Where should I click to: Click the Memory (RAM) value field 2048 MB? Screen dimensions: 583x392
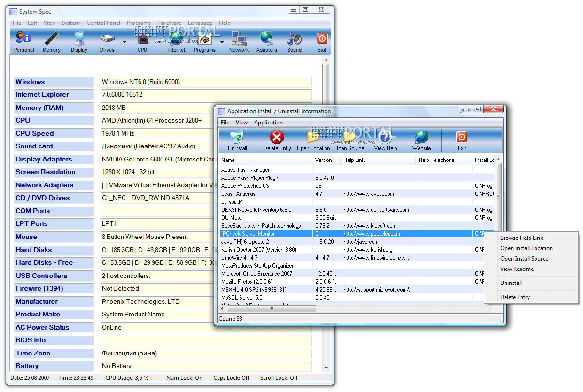click(206, 108)
